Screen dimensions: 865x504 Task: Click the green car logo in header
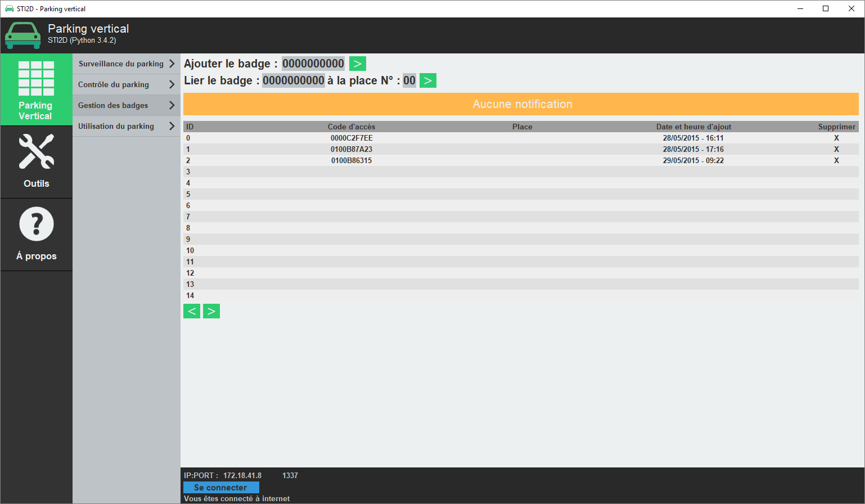coord(22,35)
